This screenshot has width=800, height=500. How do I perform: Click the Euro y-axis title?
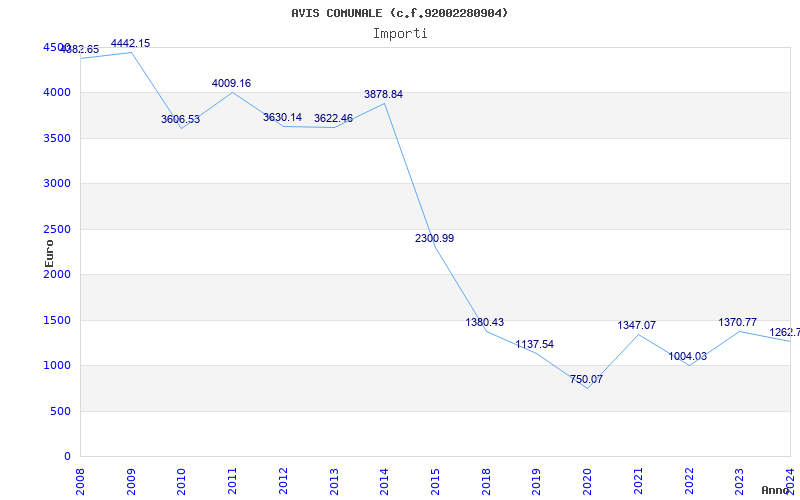(x=49, y=253)
